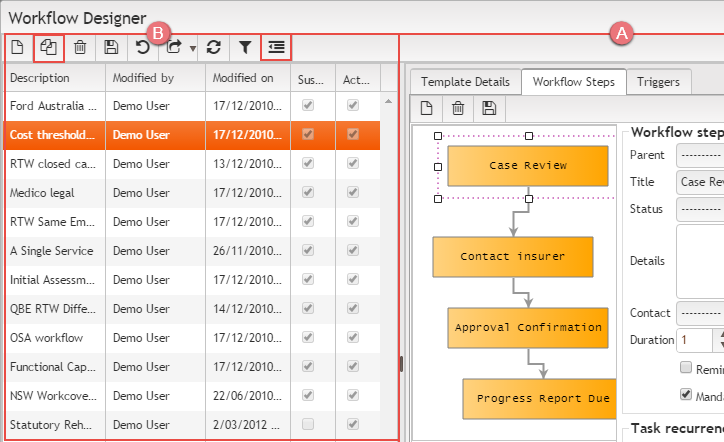The image size is (724, 442).
Task: Toggle the Mandatory checkbox
Action: pos(685,394)
